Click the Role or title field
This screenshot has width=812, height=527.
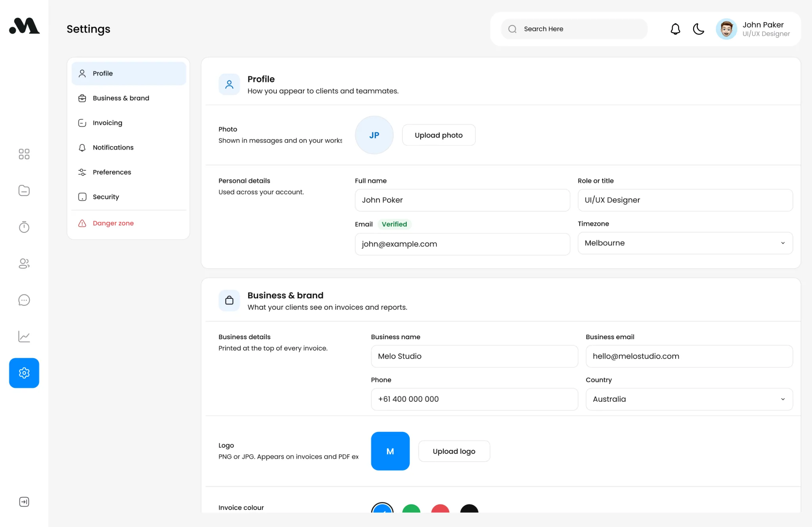[x=685, y=200]
